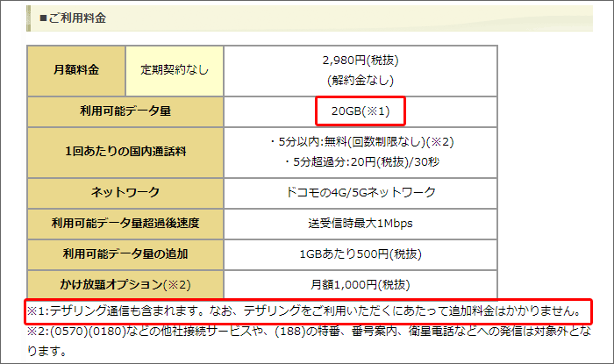Click the ドコモの4G/5Gネットワーク cell
The width and height of the screenshot is (614, 364).
click(x=361, y=193)
